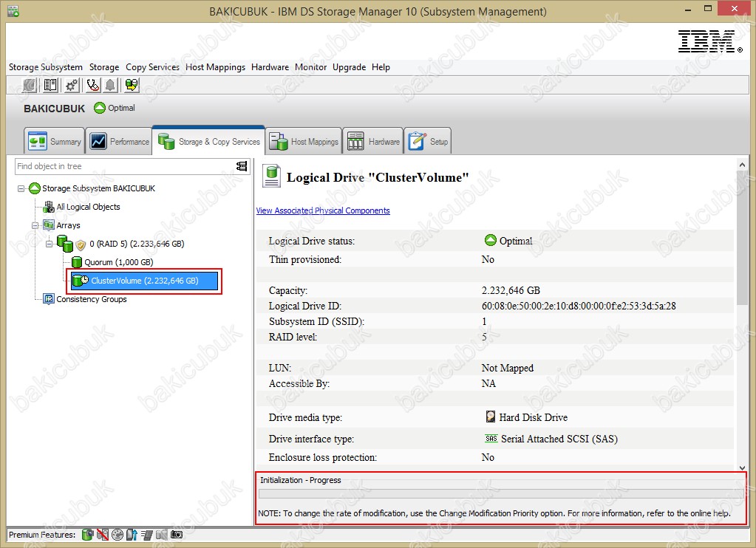Open View Associated Physical Components link
Image resolution: width=756 pixels, height=548 pixels.
[x=323, y=210]
